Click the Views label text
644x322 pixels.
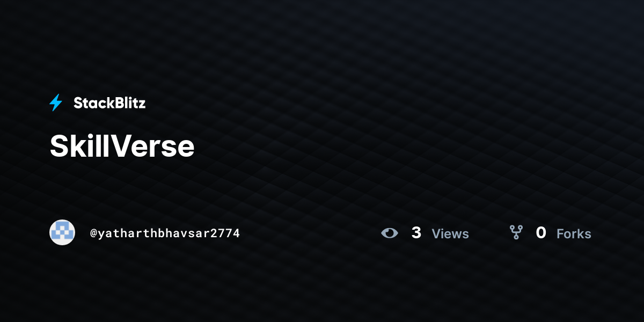click(450, 234)
